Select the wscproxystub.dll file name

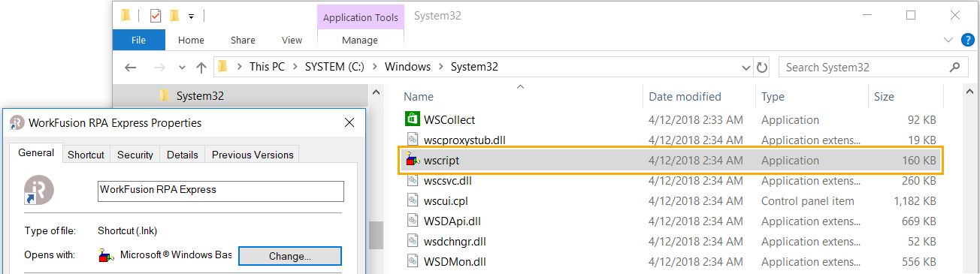(x=464, y=140)
